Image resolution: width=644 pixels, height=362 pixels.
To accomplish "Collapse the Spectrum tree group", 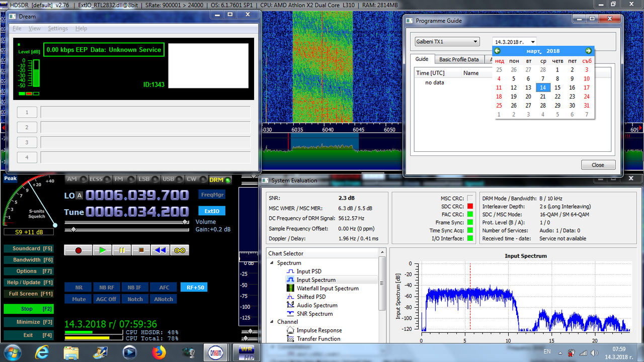I will pos(272,263).
